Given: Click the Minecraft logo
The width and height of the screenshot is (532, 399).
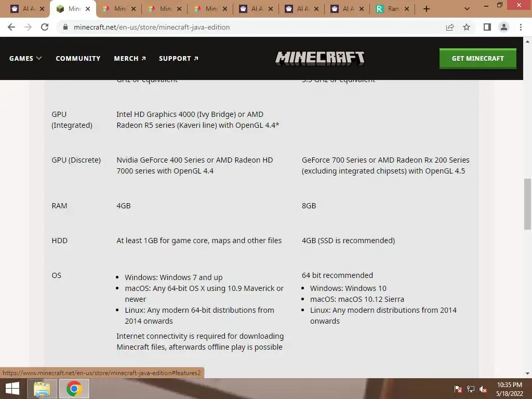Looking at the screenshot, I should pos(320,58).
